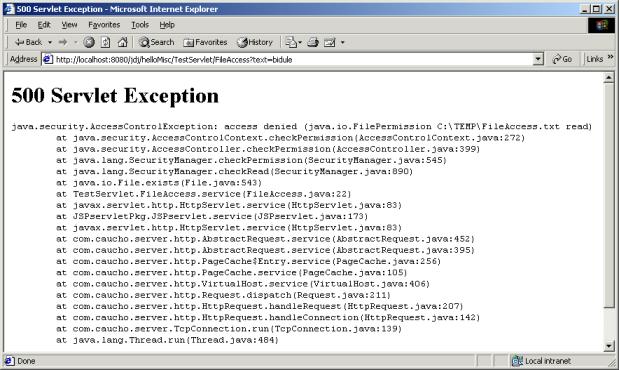This screenshot has height=370, width=619.
Task: Click the Refresh page icon
Action: pyautogui.click(x=105, y=42)
